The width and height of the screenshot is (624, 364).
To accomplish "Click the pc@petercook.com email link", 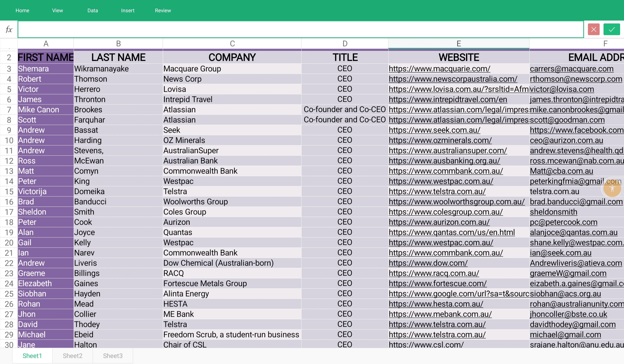I will point(564,222).
